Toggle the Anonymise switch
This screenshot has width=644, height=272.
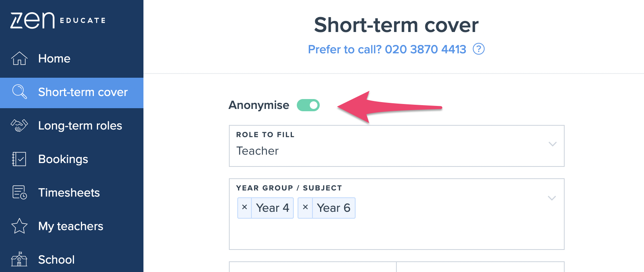tap(308, 105)
